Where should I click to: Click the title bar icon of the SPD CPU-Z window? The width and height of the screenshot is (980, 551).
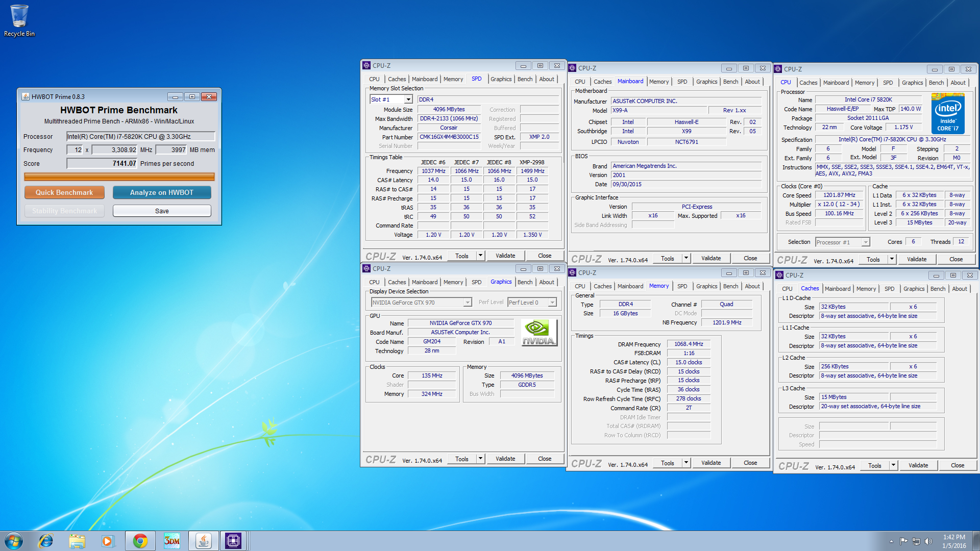click(x=366, y=65)
